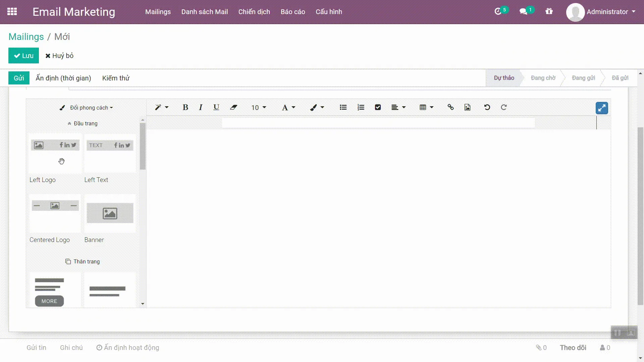This screenshot has height=362, width=644.
Task: Open the Danh sách Mail menu
Action: [205, 12]
